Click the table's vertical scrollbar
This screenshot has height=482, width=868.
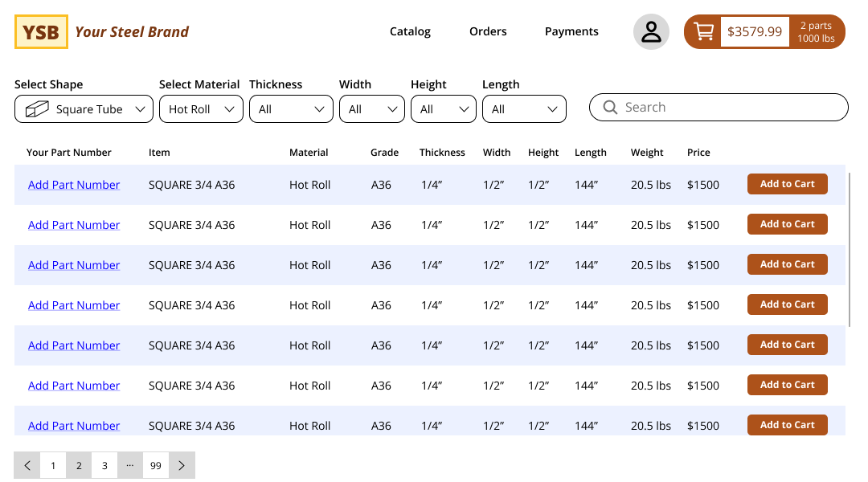point(850,249)
